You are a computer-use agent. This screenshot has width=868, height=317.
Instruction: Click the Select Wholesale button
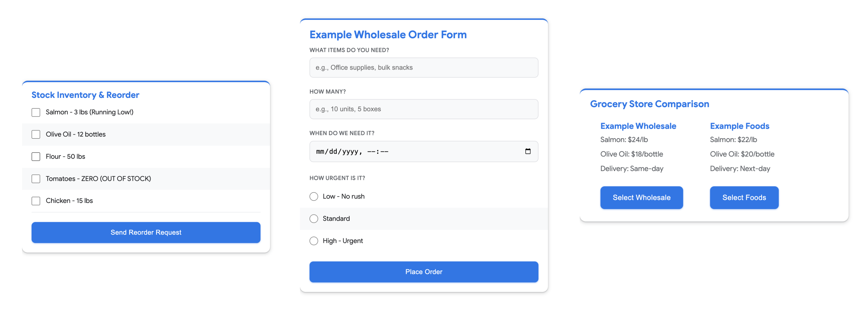[x=641, y=198]
